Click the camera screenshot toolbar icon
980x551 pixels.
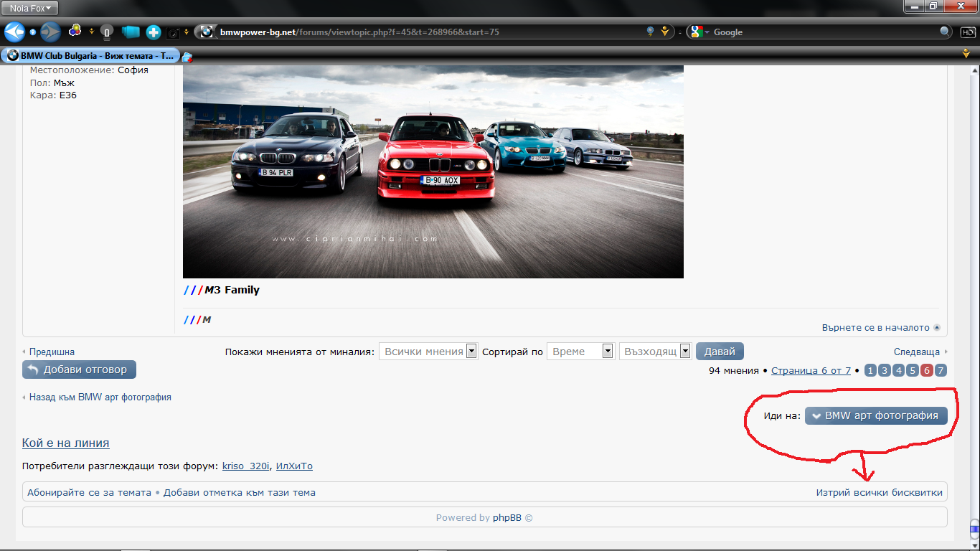173,32
